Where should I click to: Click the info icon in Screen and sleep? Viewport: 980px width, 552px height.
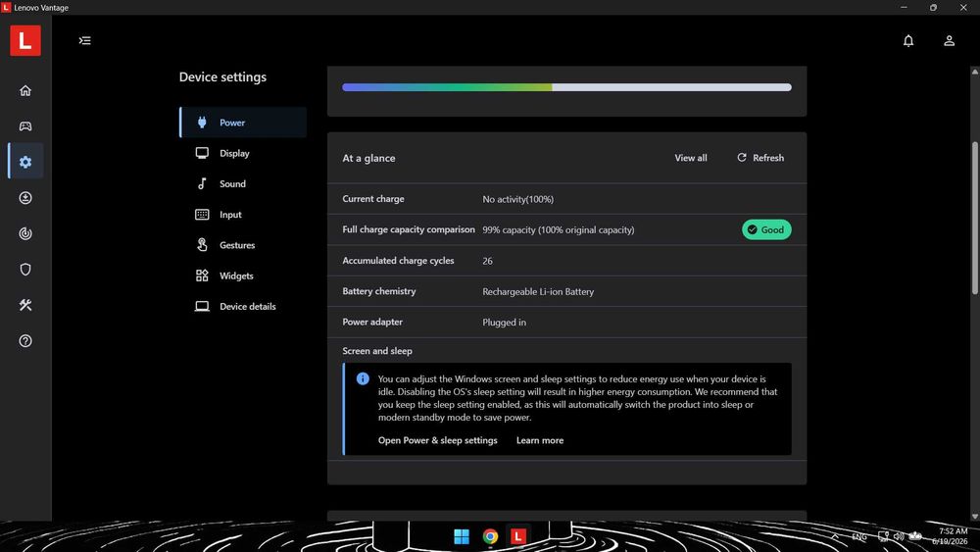point(363,378)
